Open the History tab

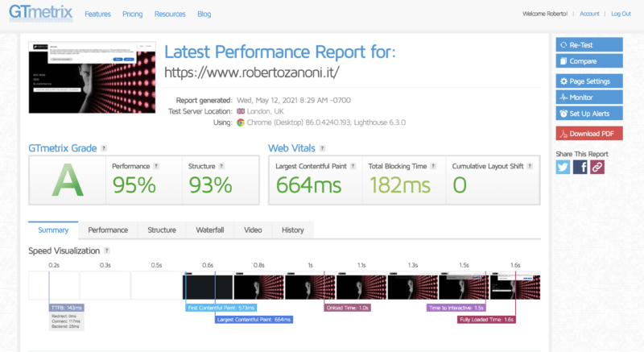293,230
